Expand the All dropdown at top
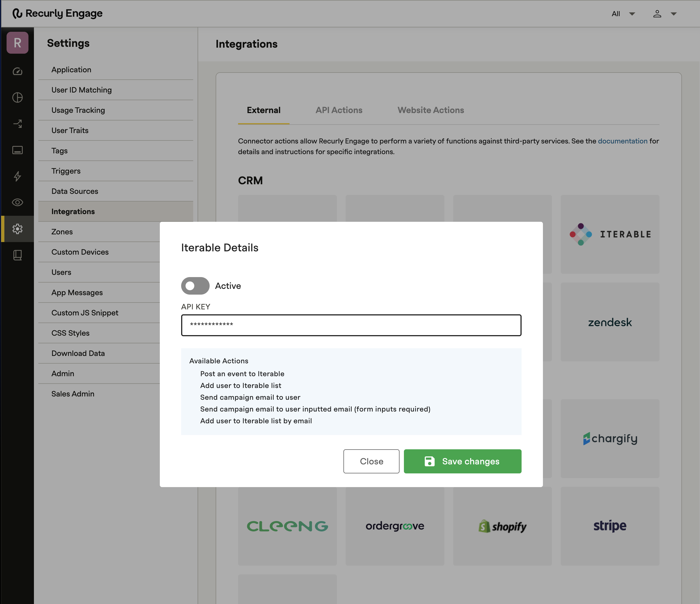Image resolution: width=700 pixels, height=604 pixels. click(x=623, y=14)
